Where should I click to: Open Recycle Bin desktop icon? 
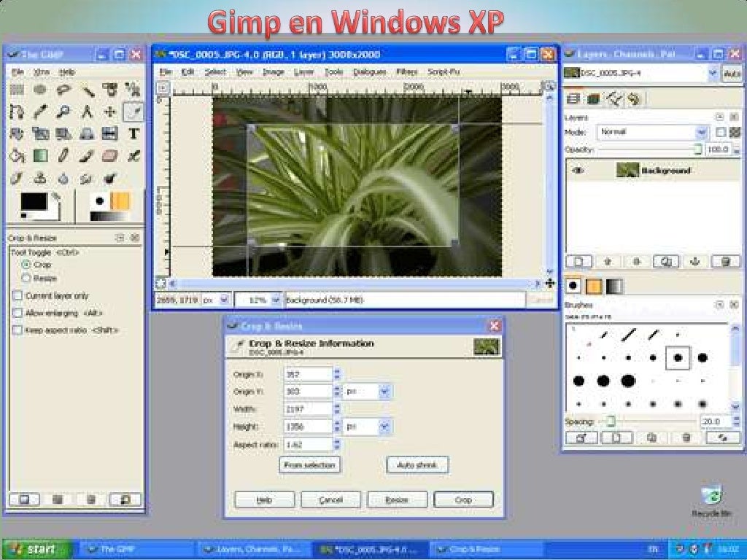coord(712,501)
